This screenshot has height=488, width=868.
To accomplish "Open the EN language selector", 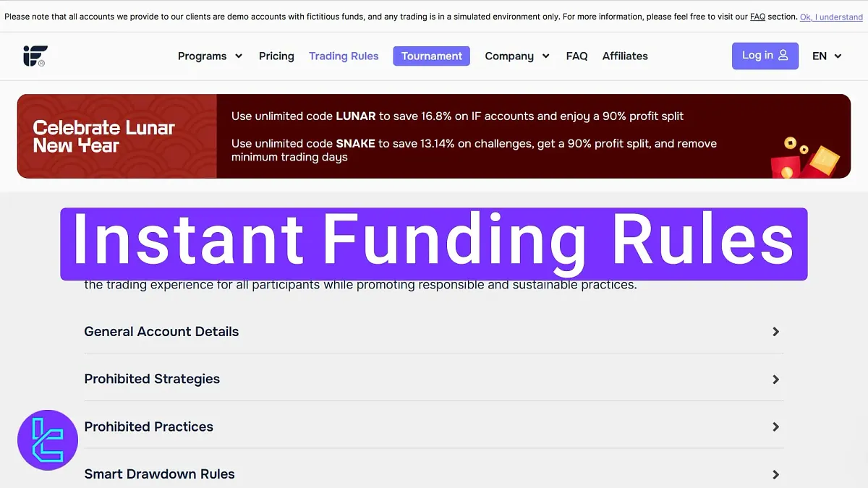I will pos(827,56).
